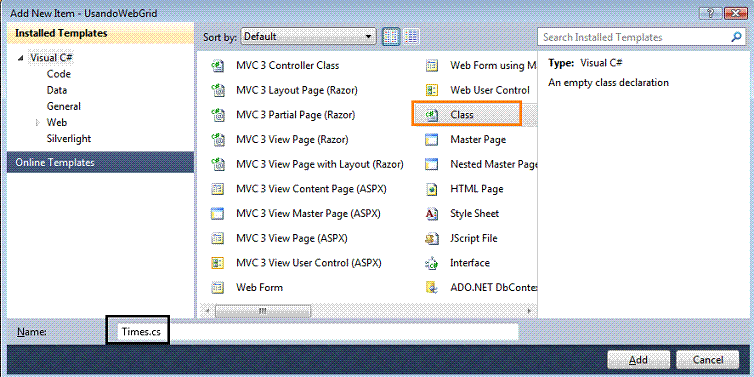The height and width of the screenshot is (377, 754).
Task: Click the Web Form using Master Page icon
Action: [x=432, y=65]
